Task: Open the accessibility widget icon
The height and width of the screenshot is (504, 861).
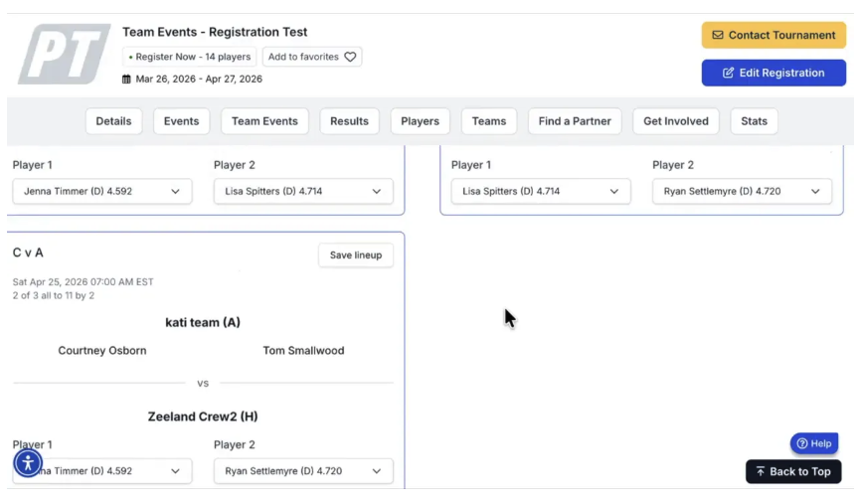Action: [x=28, y=463]
